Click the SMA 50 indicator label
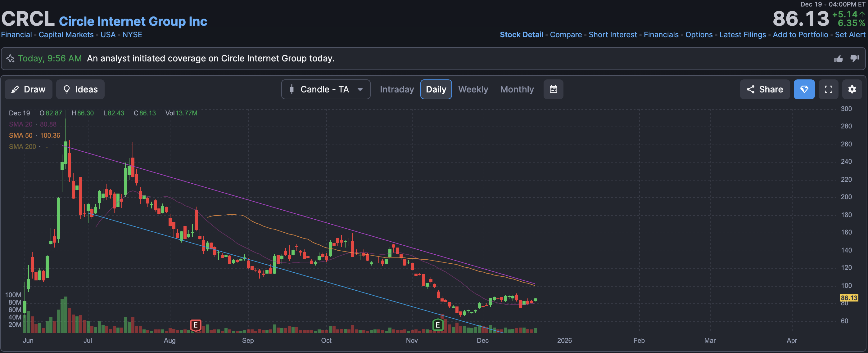Viewport: 868px width, 353px height. pyautogui.click(x=21, y=136)
